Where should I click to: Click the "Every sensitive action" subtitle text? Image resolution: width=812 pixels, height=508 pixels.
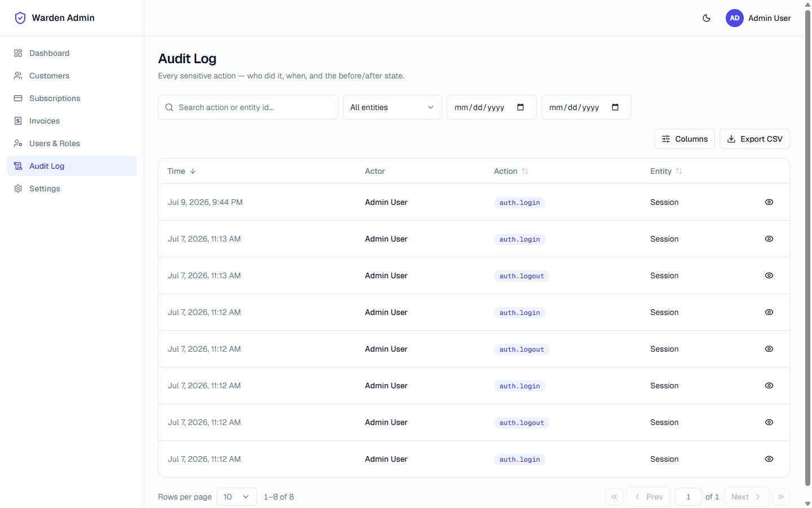(281, 76)
